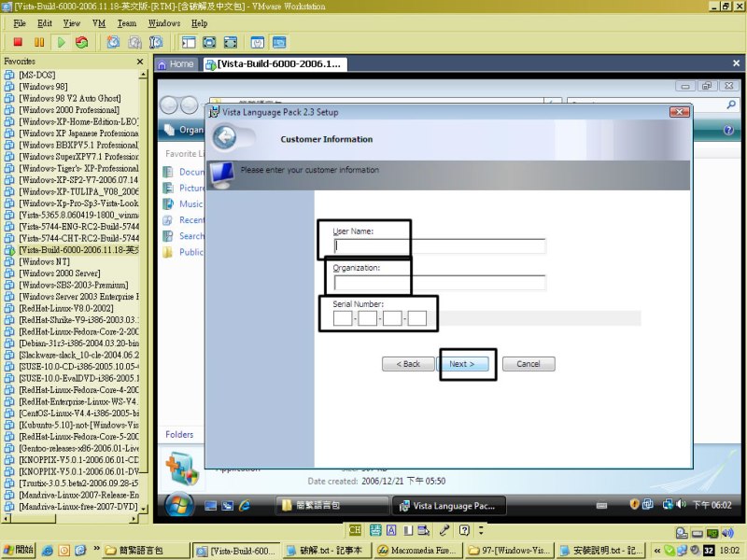Click the Next > button
The image size is (747, 560).
click(462, 364)
